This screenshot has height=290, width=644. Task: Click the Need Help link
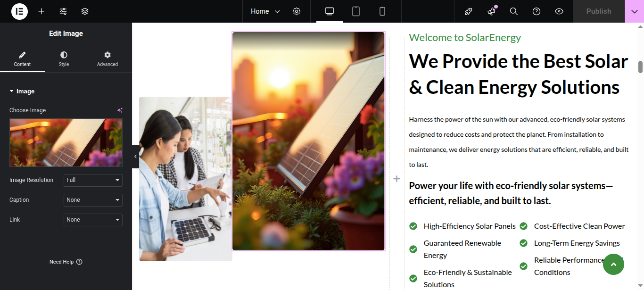(x=66, y=262)
